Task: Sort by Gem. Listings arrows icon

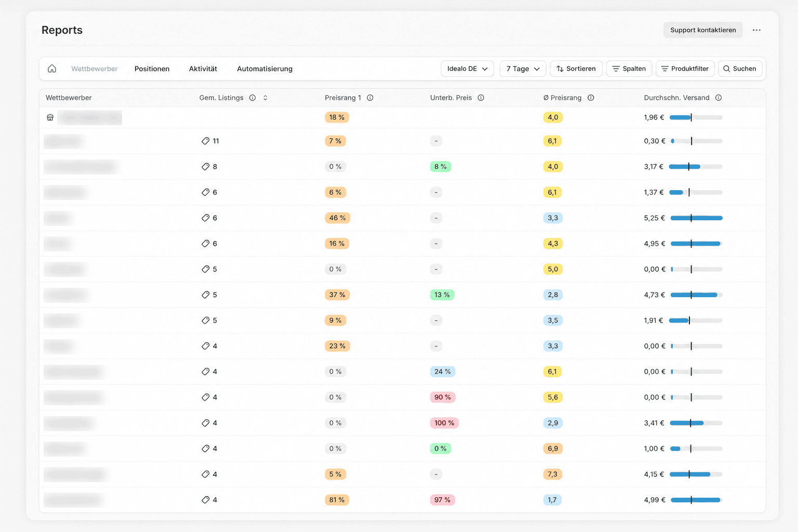Action: [265, 98]
